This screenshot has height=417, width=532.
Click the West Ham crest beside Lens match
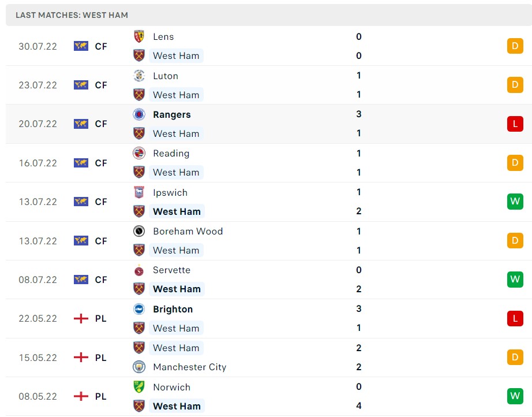click(x=138, y=55)
